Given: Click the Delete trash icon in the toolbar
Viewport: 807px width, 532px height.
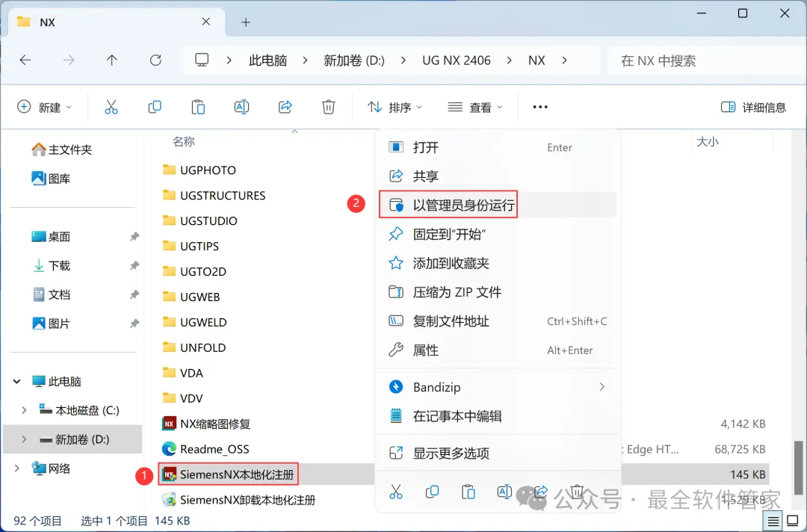Looking at the screenshot, I should click(328, 107).
